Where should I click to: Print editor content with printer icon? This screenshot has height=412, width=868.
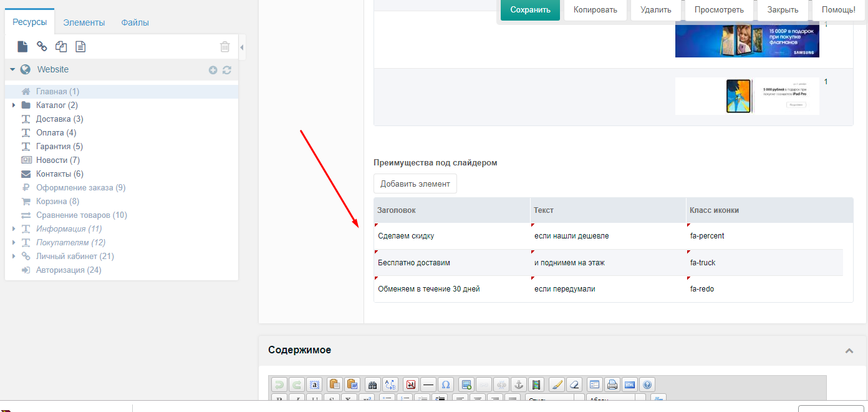[x=612, y=385]
